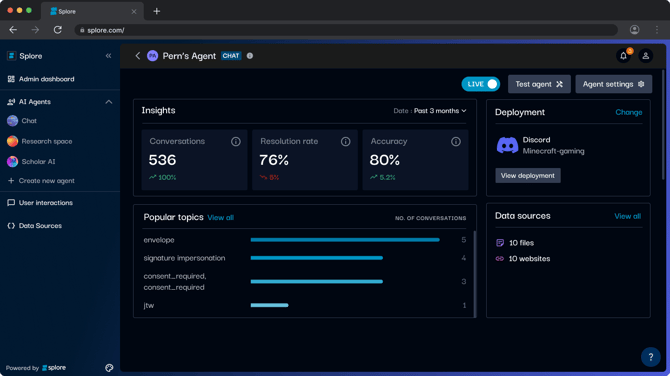Toggle the LIVE switch off
This screenshot has width=670, height=376.
coord(481,84)
